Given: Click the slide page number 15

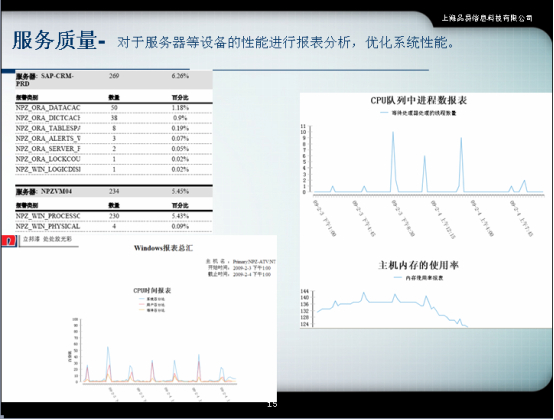Looking at the screenshot, I should point(272,404).
